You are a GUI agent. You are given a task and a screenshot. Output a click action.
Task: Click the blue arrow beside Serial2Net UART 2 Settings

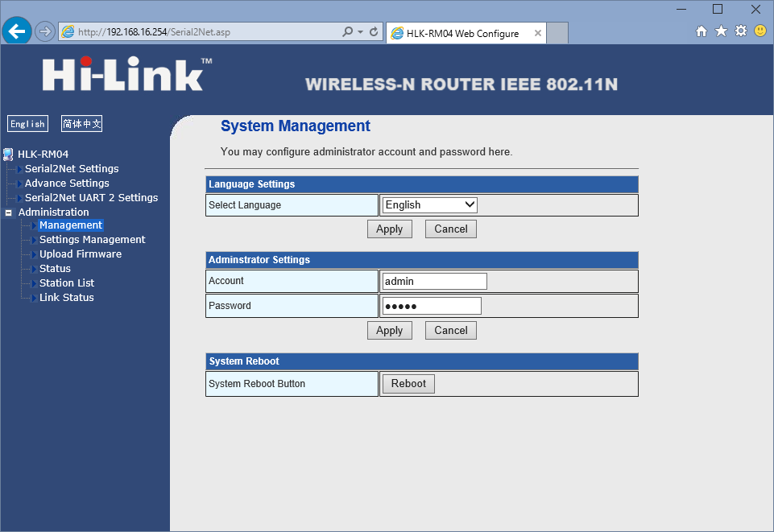tap(20, 198)
